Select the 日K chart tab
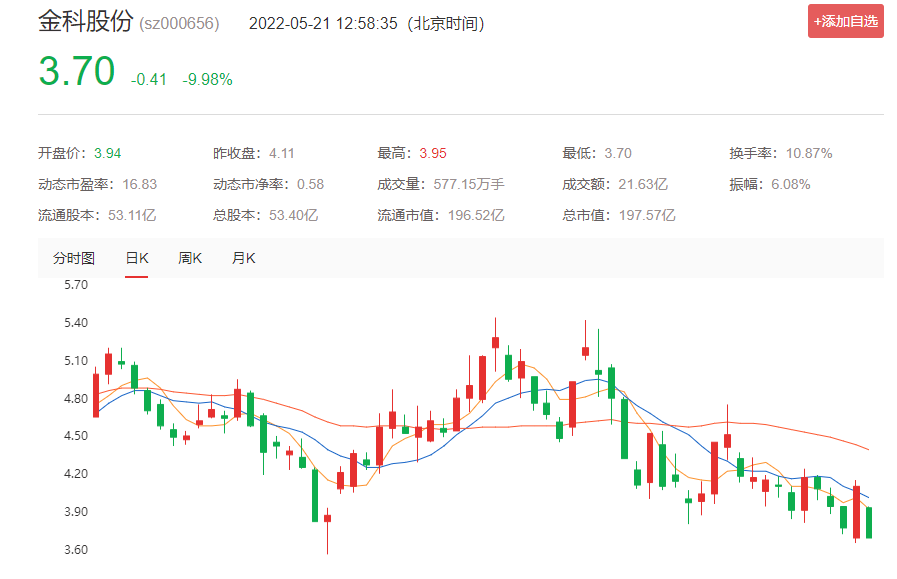This screenshot has width=897, height=579. 136,258
